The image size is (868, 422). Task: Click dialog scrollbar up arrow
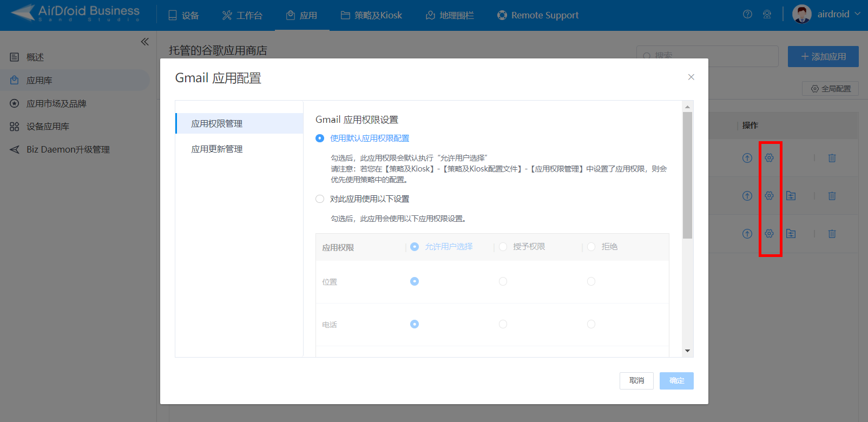pos(687,107)
